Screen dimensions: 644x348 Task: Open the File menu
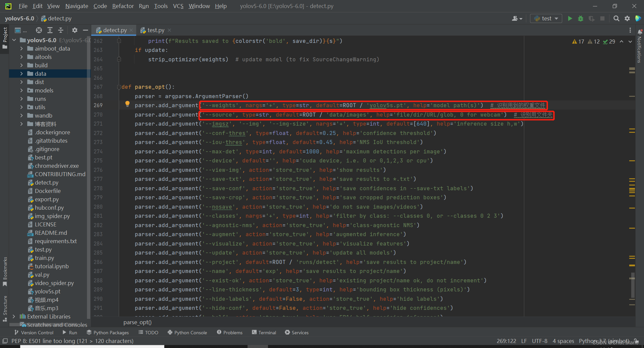(x=23, y=6)
